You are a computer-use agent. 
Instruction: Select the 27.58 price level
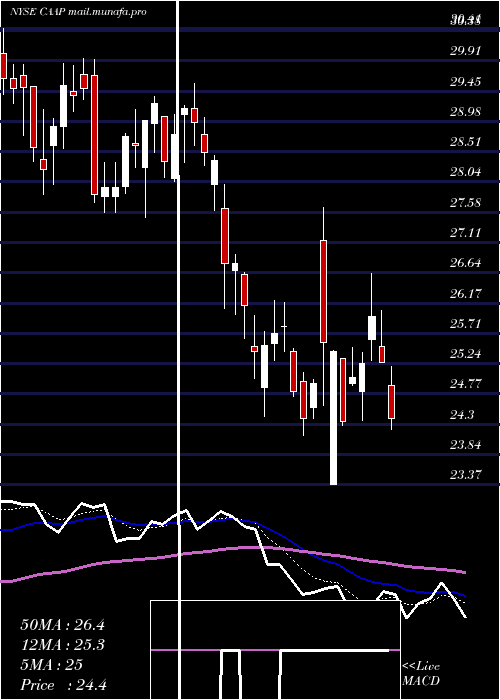pyautogui.click(x=466, y=203)
